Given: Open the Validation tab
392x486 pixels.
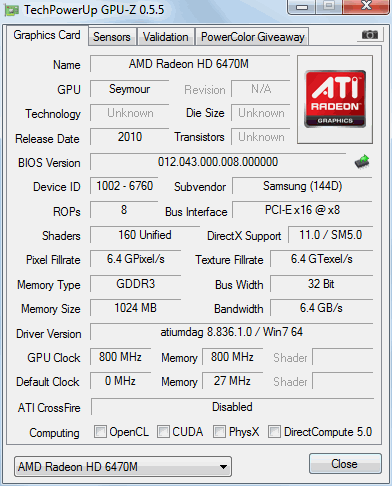Looking at the screenshot, I should coord(166,37).
